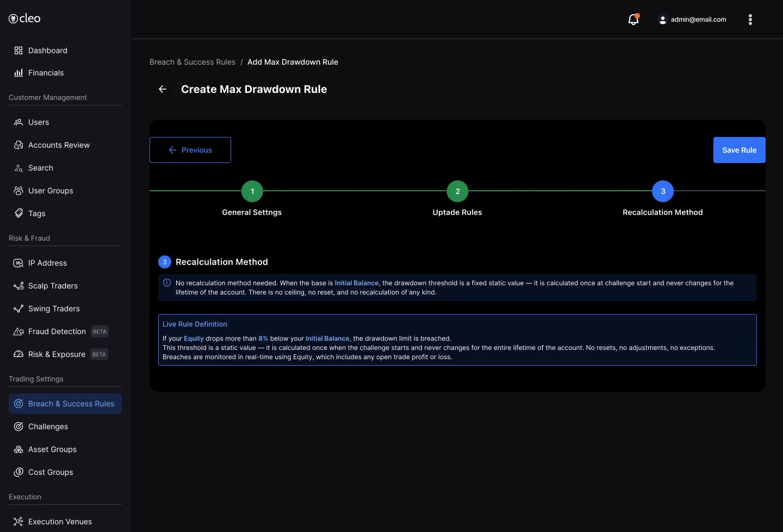
Task: Click the Tags icon
Action: [18, 214]
